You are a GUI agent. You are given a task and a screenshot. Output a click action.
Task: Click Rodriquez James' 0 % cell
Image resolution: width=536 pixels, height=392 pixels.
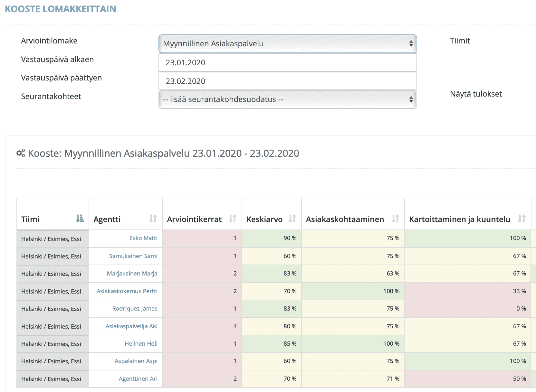click(468, 309)
